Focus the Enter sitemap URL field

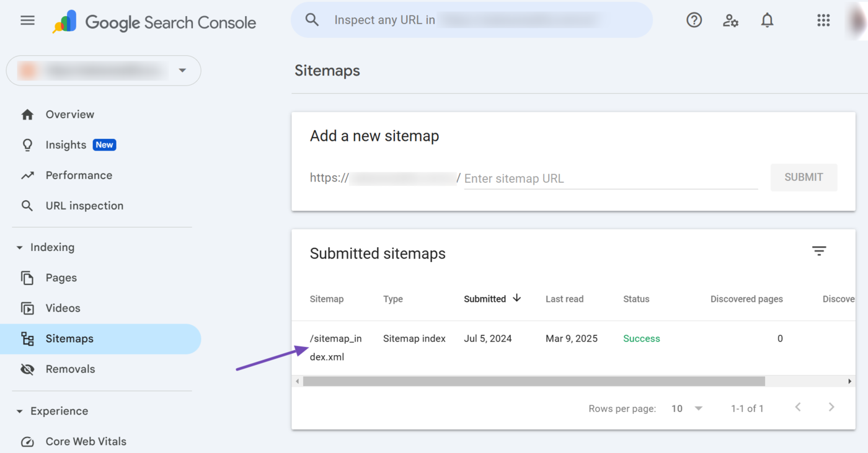[610, 178]
